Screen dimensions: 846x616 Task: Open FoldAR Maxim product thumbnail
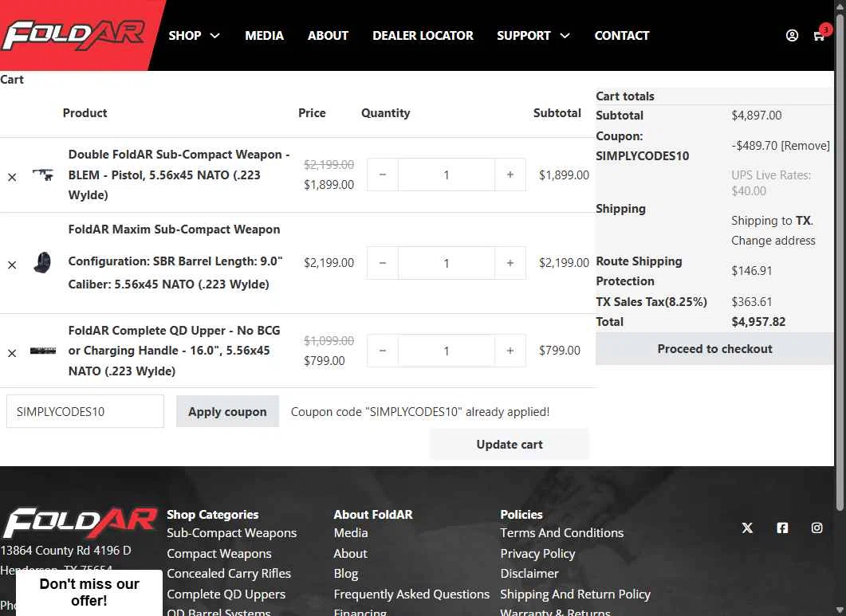click(42, 263)
